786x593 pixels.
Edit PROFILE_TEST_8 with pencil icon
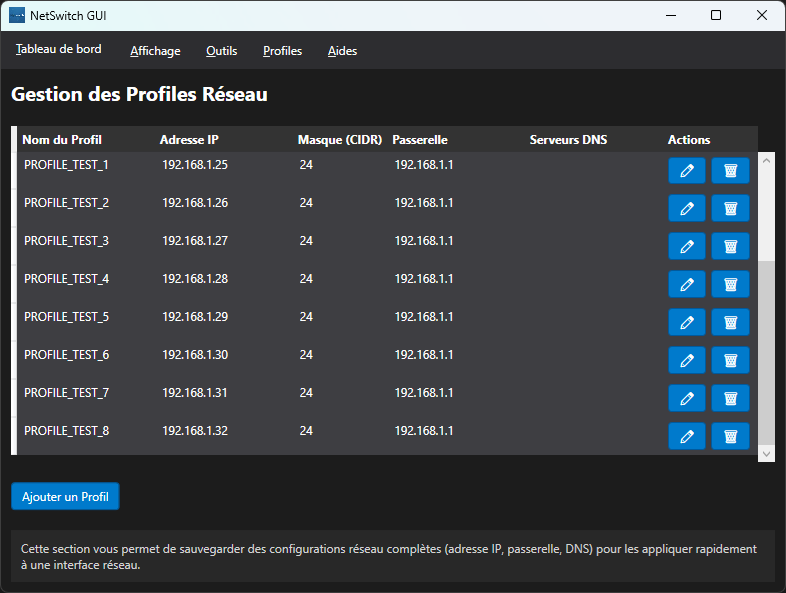pos(687,436)
